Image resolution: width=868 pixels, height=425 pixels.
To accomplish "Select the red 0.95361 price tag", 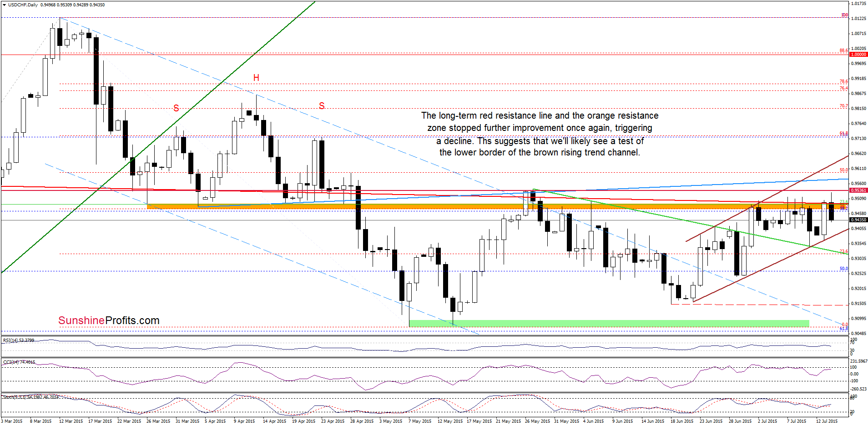I will pos(858,190).
